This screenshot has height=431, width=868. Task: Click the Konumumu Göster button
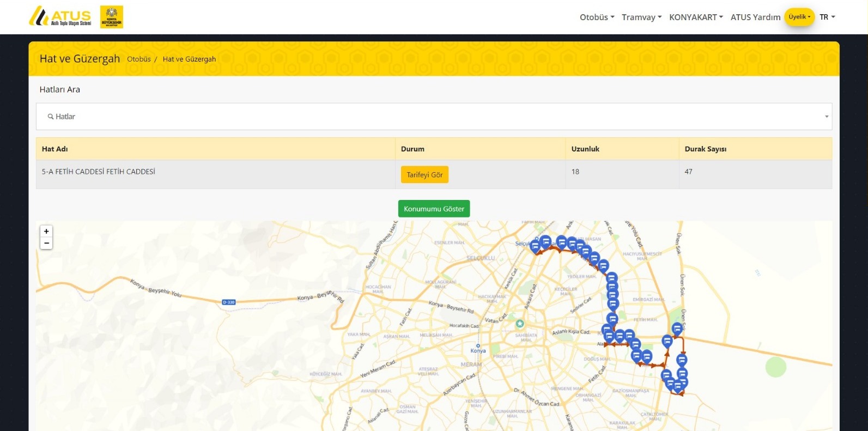pos(434,209)
